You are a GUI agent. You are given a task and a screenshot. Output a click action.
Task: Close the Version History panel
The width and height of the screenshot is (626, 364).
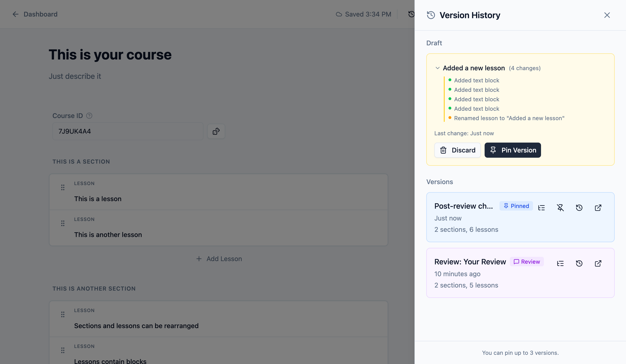(x=607, y=15)
